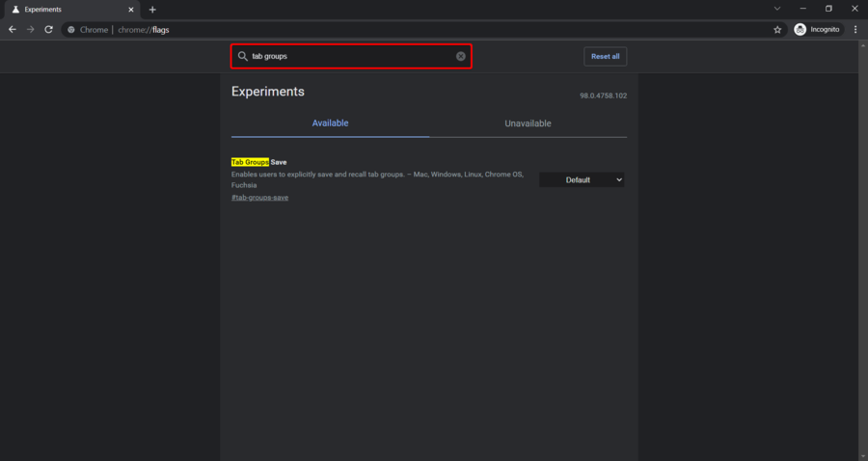Focus the flags search field
The width and height of the screenshot is (868, 461).
(351, 57)
